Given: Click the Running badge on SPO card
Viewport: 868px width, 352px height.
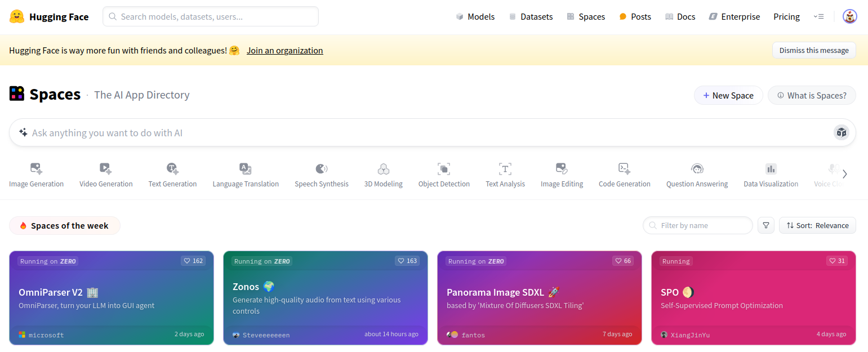Looking at the screenshot, I should pyautogui.click(x=676, y=261).
